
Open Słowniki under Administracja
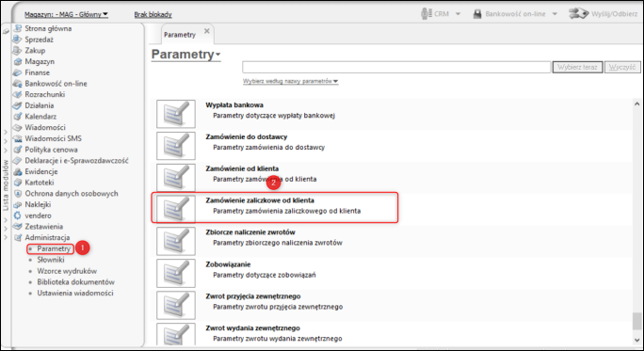[x=51, y=260]
